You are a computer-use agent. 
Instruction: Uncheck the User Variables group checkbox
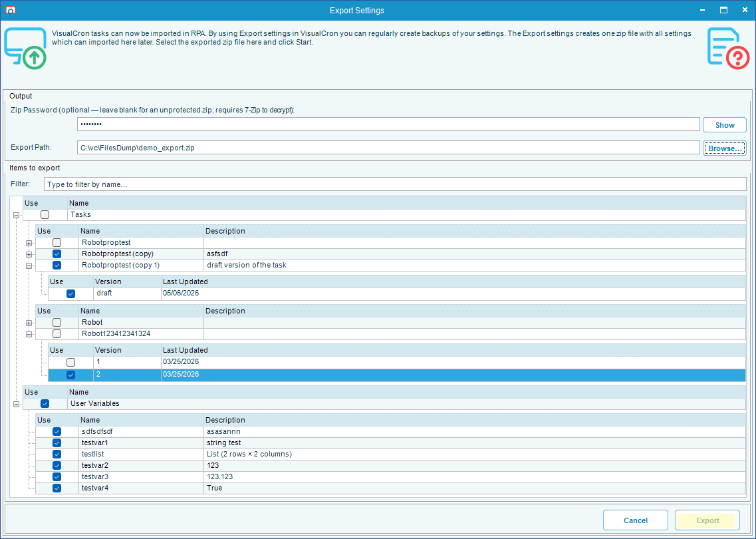(45, 403)
